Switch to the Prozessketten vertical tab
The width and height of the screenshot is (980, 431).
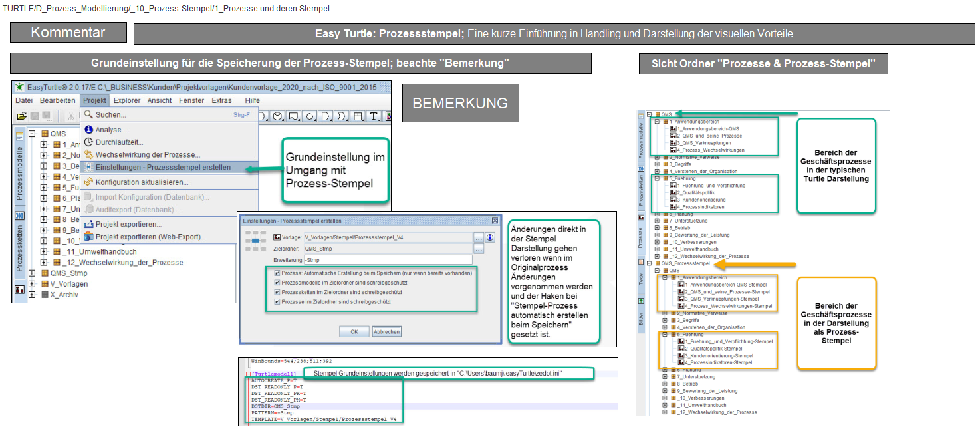(x=19, y=249)
